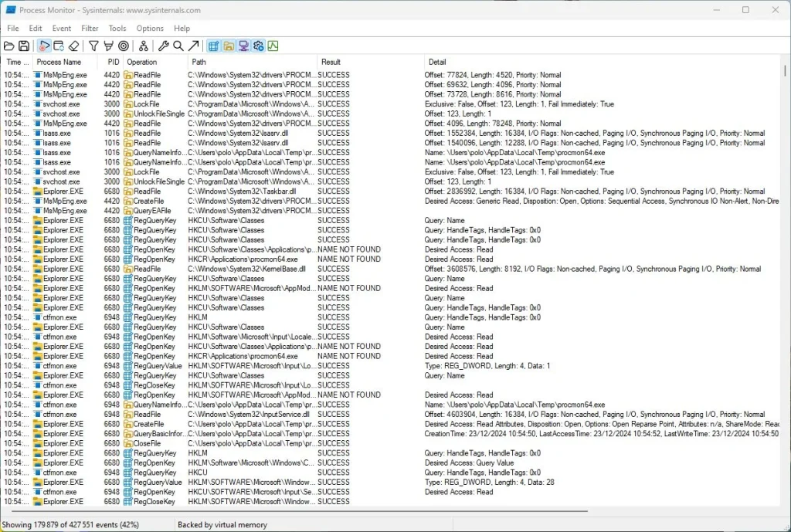Click the 'Backed by virtual memory' status text
This screenshot has width=791, height=532.
pyautogui.click(x=222, y=524)
